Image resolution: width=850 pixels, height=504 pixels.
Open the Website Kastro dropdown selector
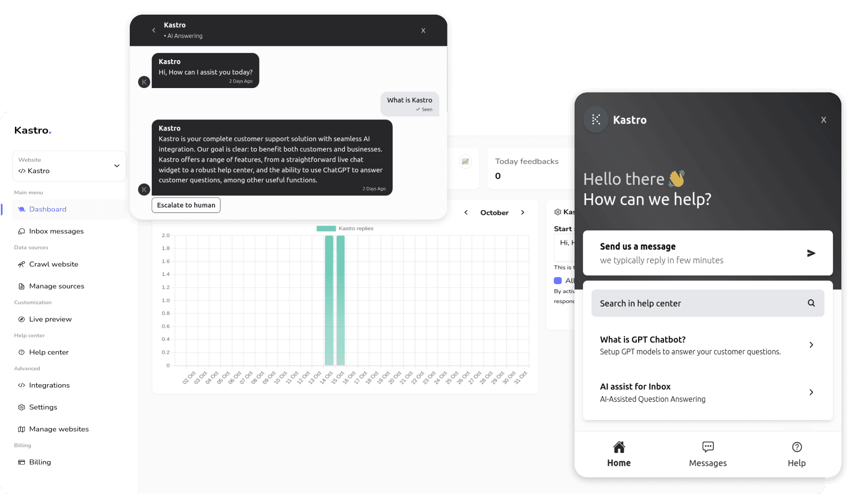click(69, 166)
